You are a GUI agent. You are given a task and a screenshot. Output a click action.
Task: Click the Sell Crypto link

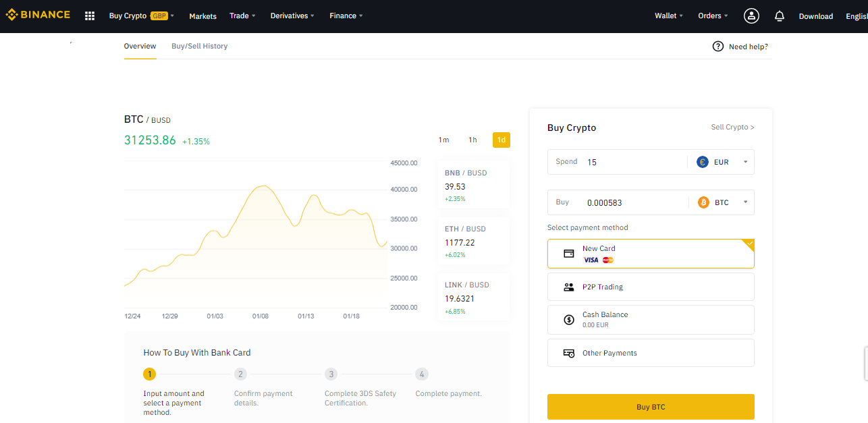732,127
